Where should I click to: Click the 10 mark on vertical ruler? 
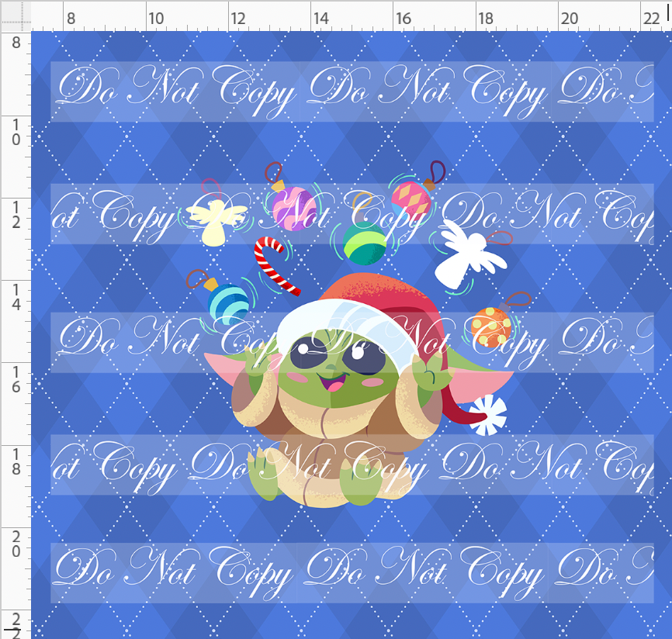pos(16,132)
